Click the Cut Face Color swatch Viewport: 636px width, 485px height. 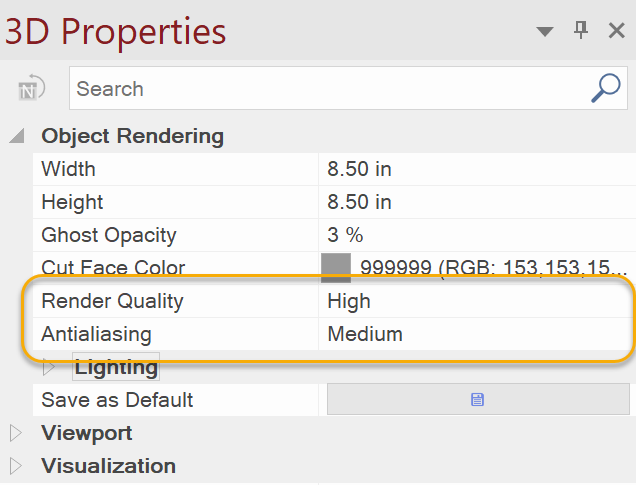click(336, 267)
